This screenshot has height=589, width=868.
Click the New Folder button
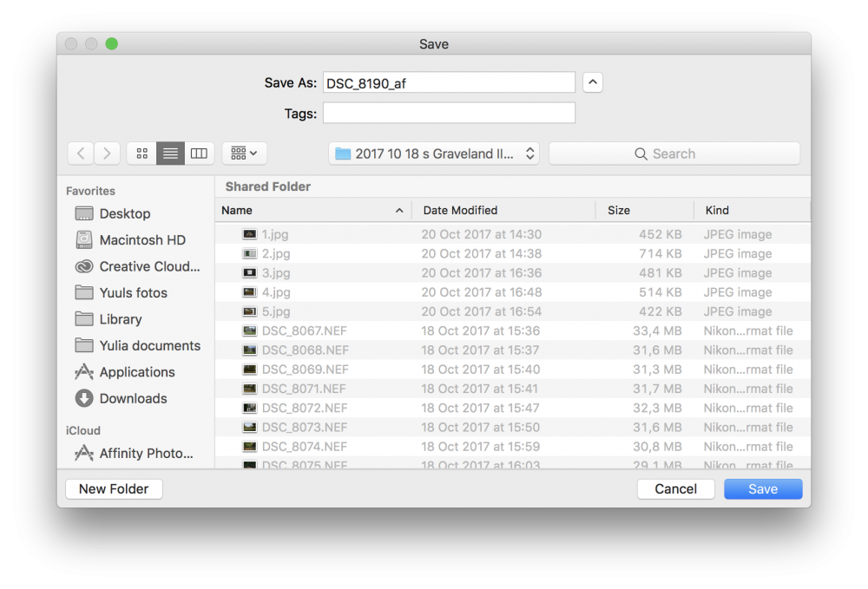(x=114, y=489)
